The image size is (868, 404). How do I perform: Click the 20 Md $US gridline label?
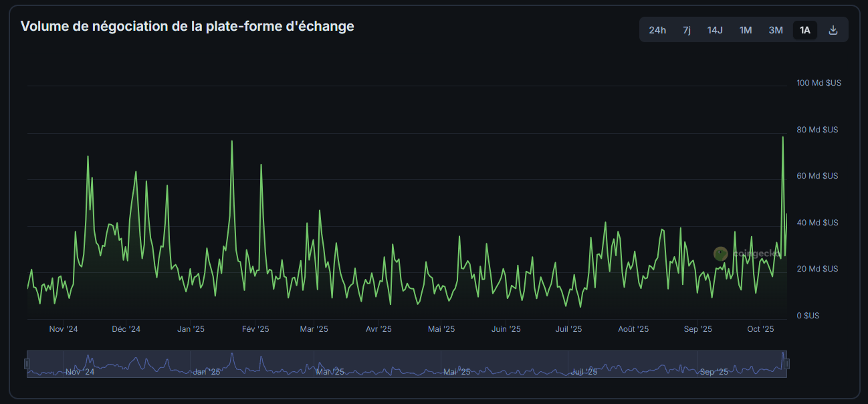819,268
